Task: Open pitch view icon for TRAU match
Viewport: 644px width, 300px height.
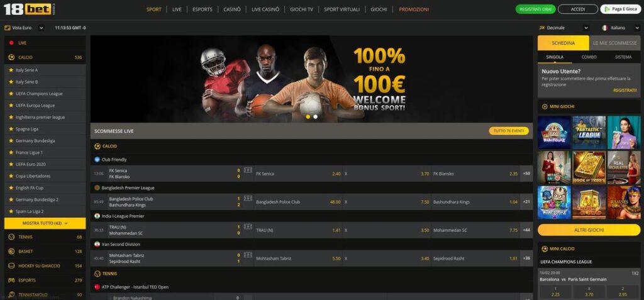Action: point(248,227)
